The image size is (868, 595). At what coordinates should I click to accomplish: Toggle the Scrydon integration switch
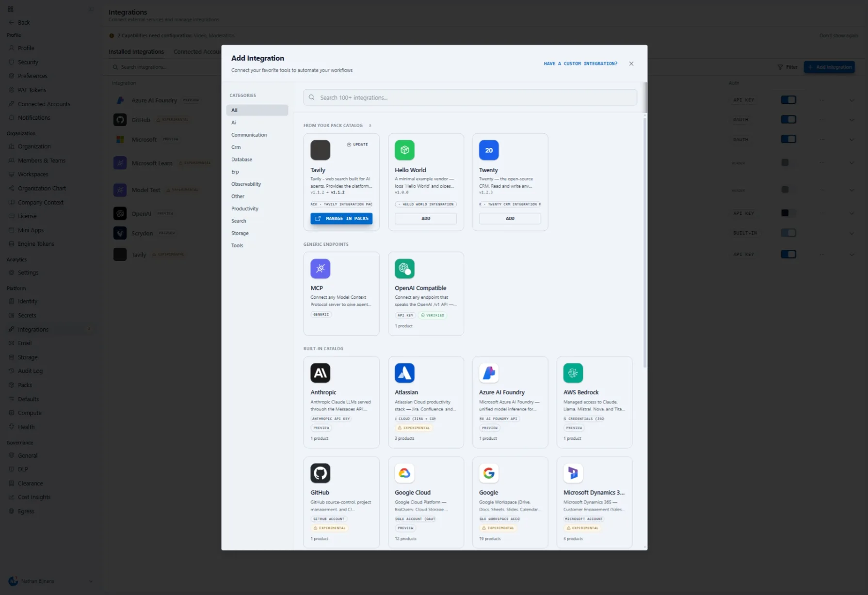[788, 233]
